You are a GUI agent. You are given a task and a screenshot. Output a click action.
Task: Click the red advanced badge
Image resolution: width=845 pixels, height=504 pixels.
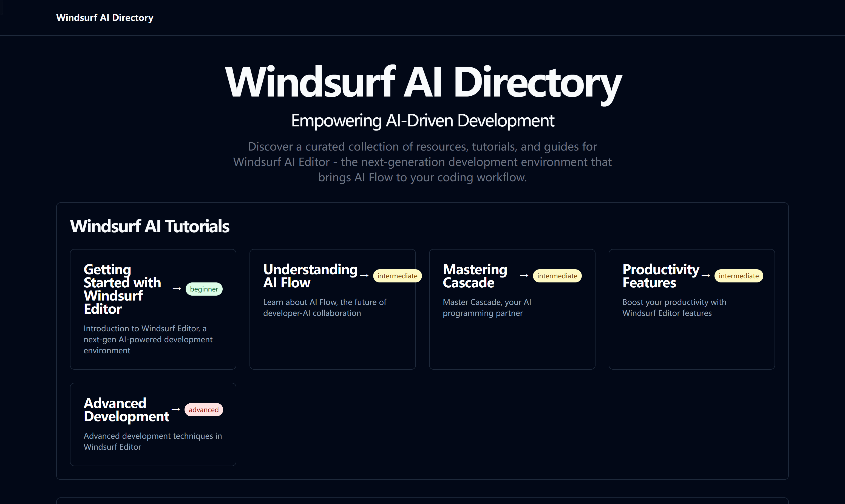[x=204, y=410]
